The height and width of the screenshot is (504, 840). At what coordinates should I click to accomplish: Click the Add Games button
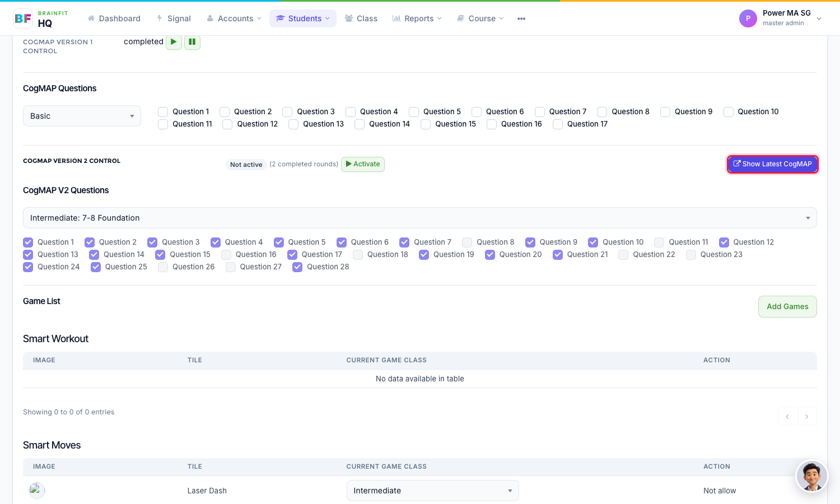(787, 306)
